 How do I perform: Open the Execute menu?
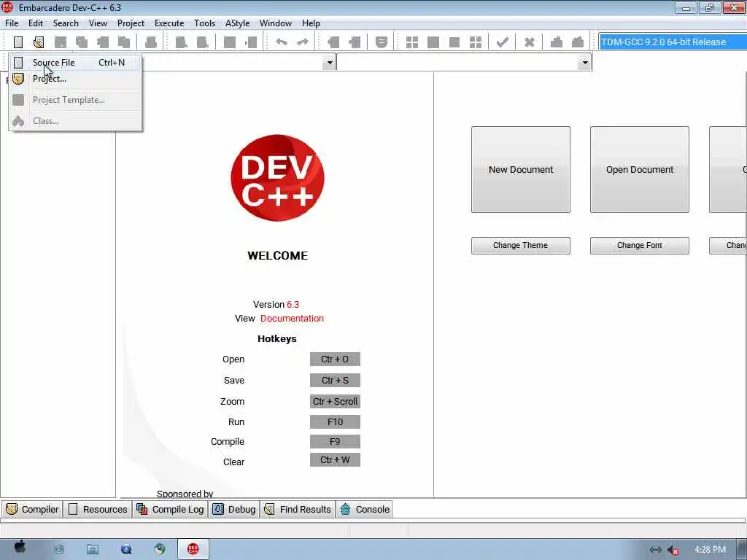click(169, 23)
